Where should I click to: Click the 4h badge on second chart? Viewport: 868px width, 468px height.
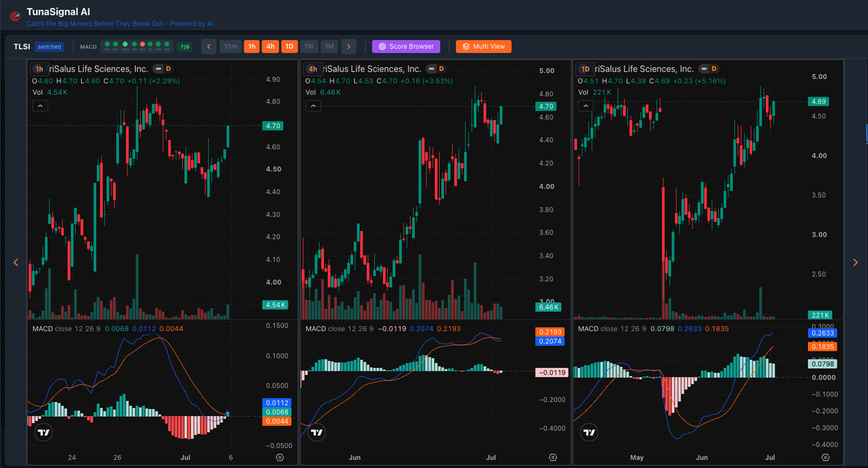tap(313, 69)
